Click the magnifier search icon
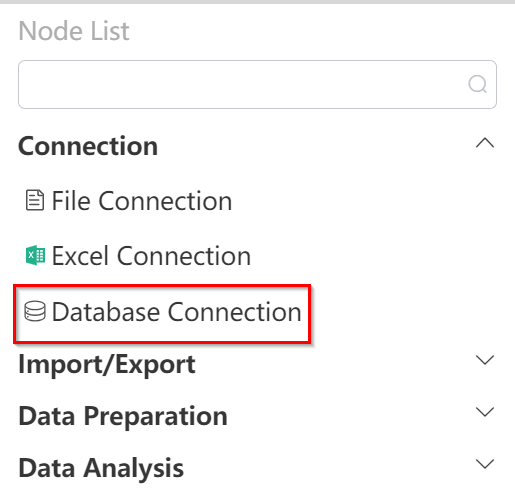 (477, 84)
